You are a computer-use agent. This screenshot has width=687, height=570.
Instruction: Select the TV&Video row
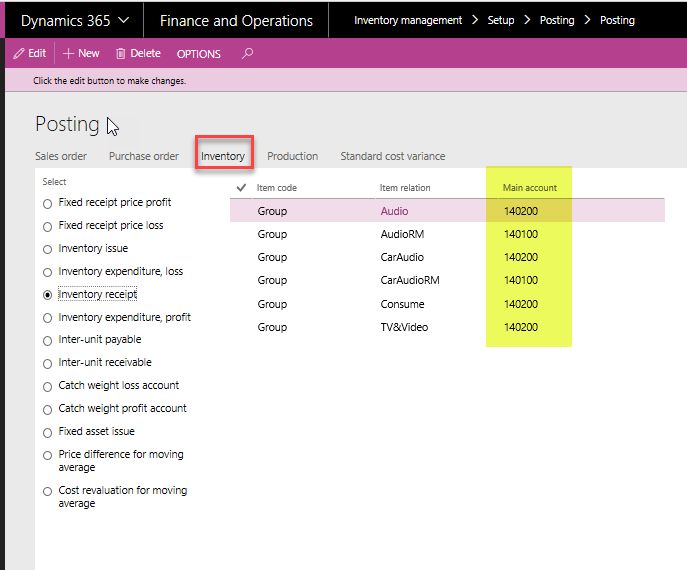(402, 327)
